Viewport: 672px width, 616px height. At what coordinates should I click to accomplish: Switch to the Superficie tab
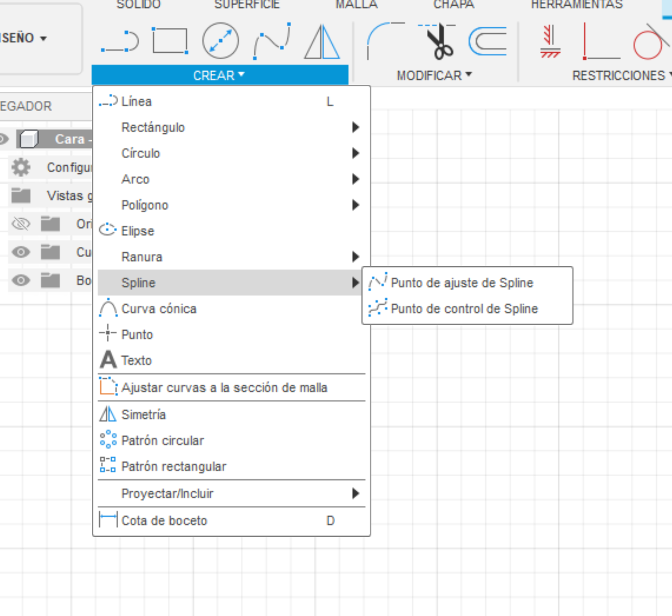(x=247, y=5)
